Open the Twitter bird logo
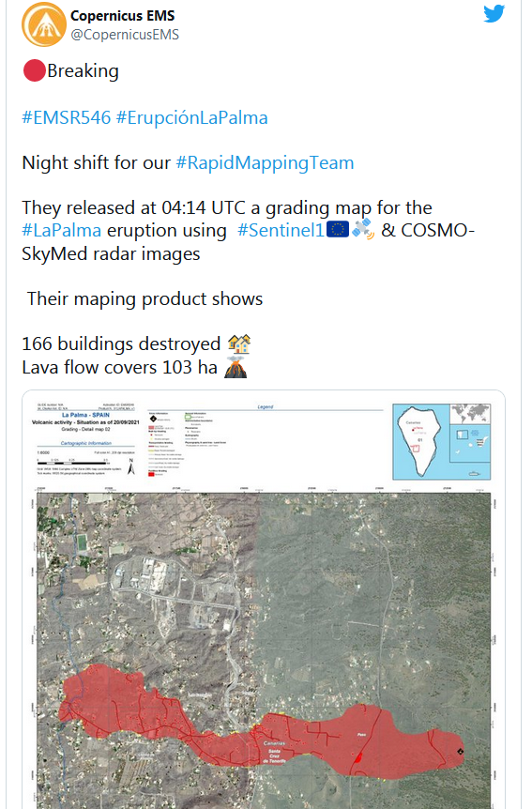Screen dimensions: 532x809 click(494, 14)
